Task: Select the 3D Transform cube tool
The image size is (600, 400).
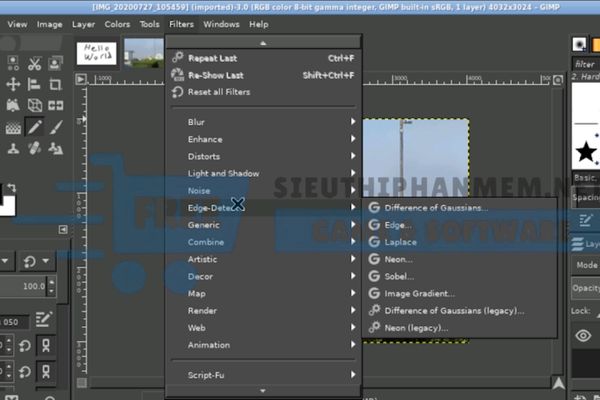Action: pos(34,105)
